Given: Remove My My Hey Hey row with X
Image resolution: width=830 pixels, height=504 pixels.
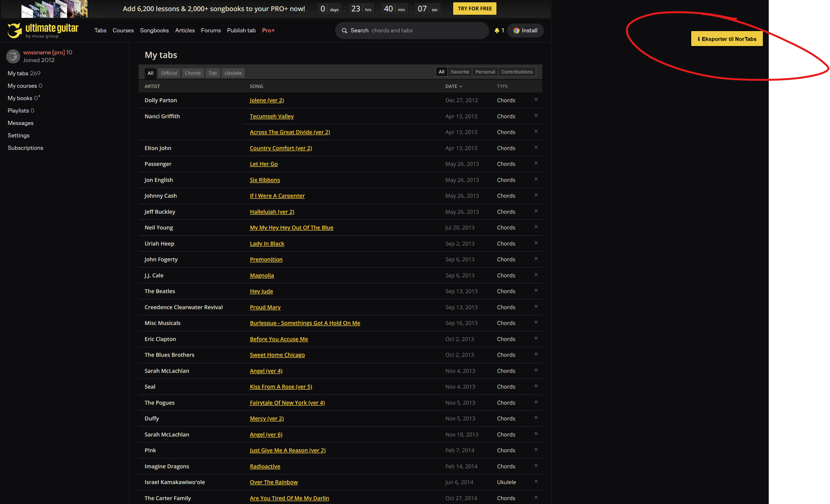Looking at the screenshot, I should [536, 227].
